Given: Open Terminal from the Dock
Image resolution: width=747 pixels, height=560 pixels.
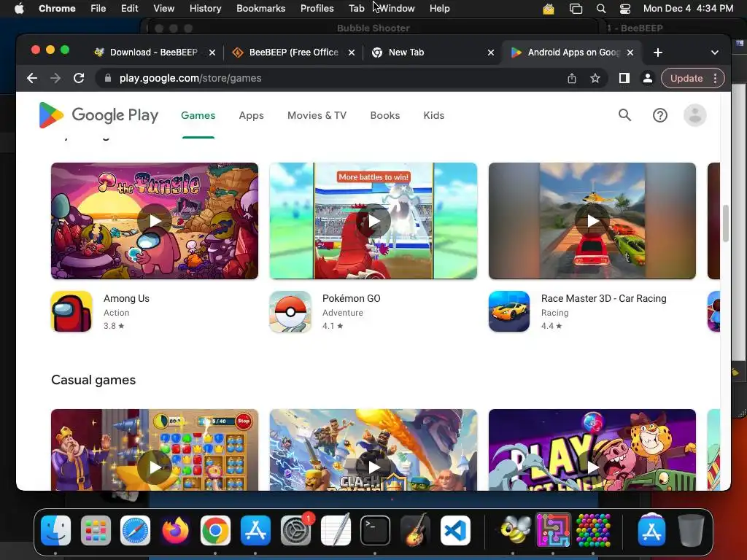Looking at the screenshot, I should point(376,530).
